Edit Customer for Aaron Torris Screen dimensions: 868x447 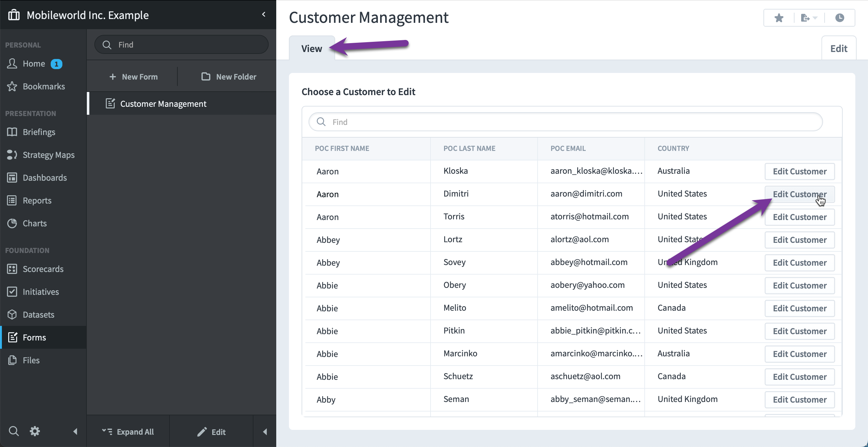click(800, 217)
